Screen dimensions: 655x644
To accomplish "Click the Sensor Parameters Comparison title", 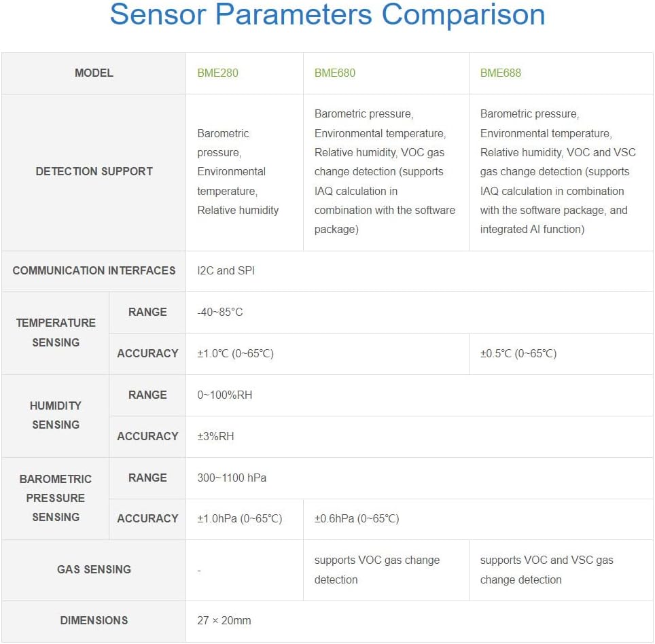I will 327,15.
